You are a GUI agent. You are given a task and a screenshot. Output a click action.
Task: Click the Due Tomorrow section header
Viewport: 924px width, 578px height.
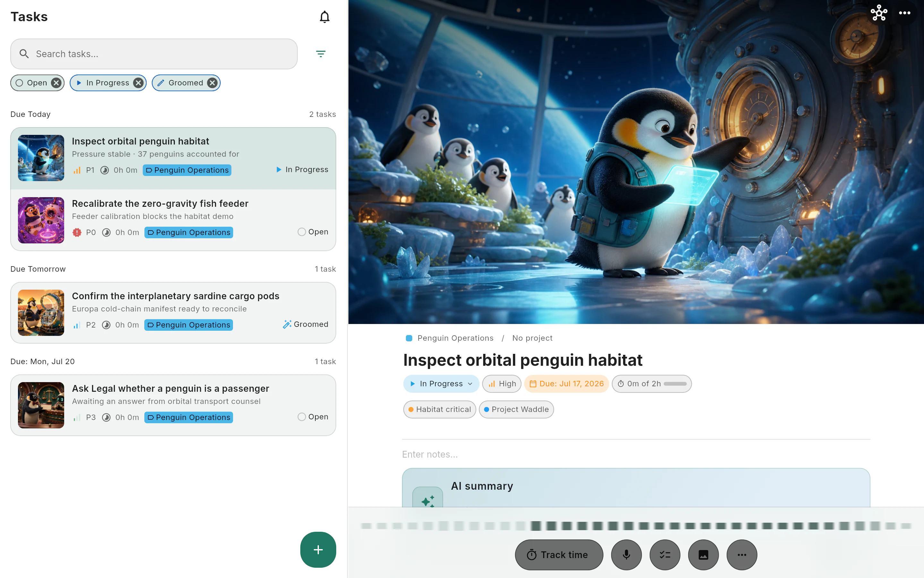click(38, 269)
